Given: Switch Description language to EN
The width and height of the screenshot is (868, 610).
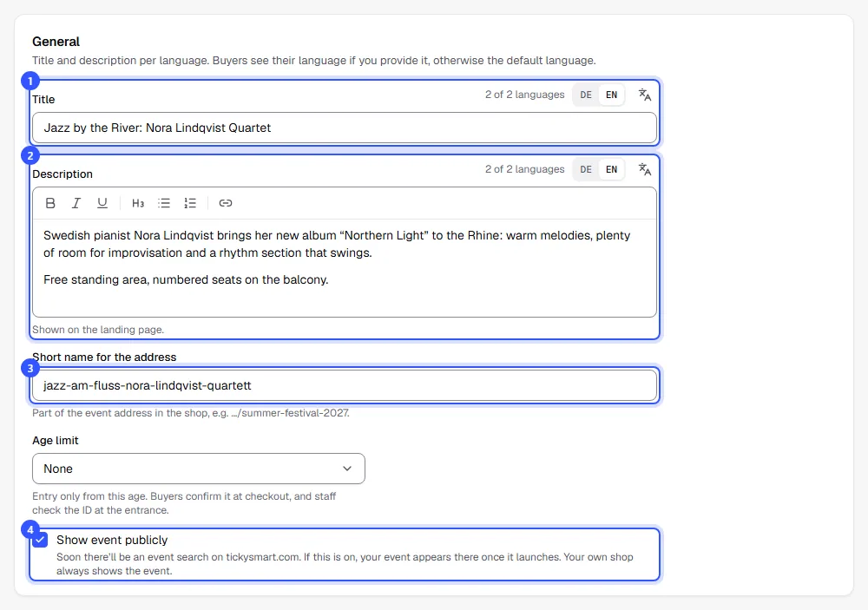Looking at the screenshot, I should click(611, 169).
